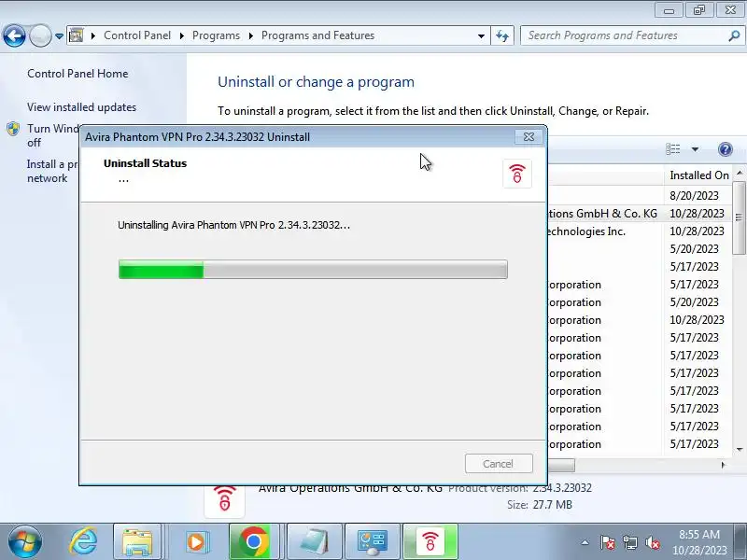Click Windows features shield icon
The width and height of the screenshot is (747, 560).
[x=13, y=129]
